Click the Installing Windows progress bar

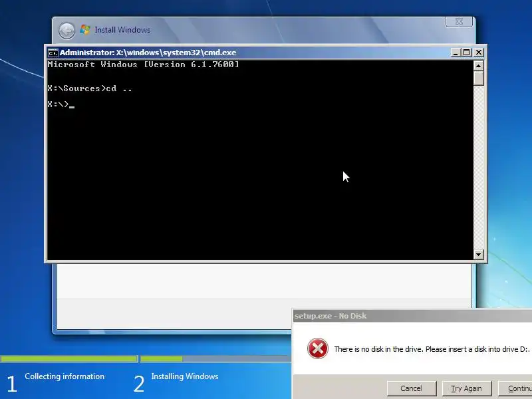(x=215, y=358)
